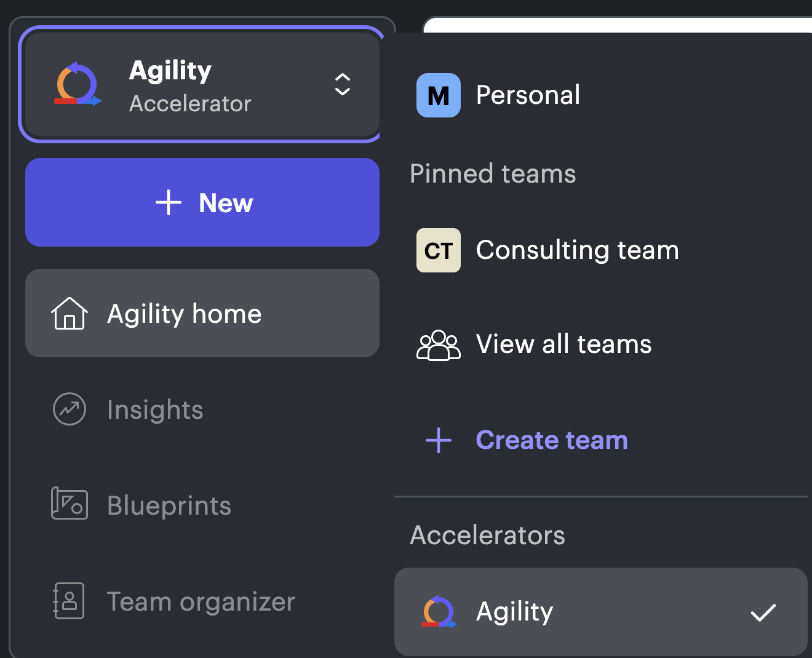Click the New button
Image resolution: width=812 pixels, height=658 pixels.
click(202, 202)
